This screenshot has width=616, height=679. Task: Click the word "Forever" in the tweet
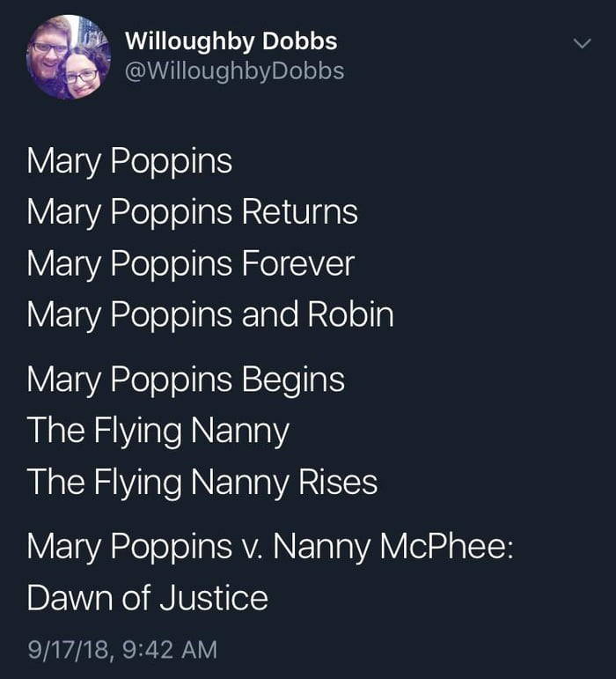[x=297, y=263]
